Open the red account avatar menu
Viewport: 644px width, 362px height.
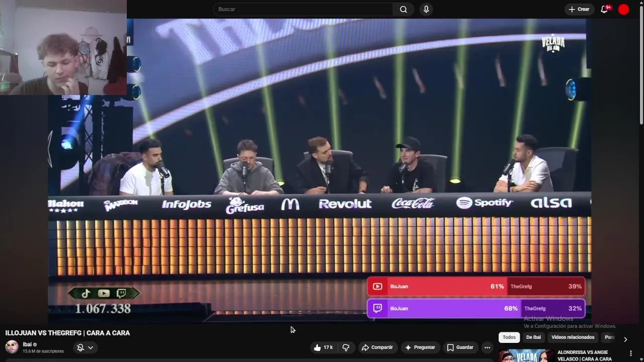tap(623, 9)
